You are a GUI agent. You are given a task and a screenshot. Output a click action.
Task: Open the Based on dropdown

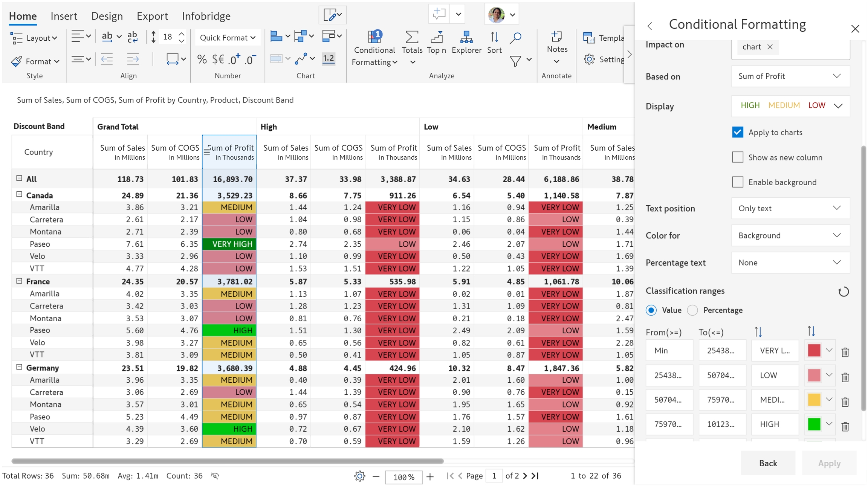tap(790, 76)
